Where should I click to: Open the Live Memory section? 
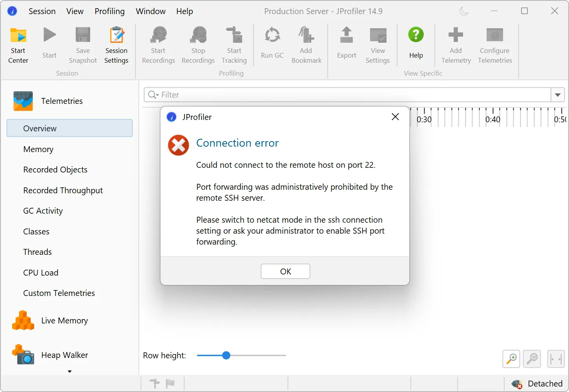click(50, 321)
